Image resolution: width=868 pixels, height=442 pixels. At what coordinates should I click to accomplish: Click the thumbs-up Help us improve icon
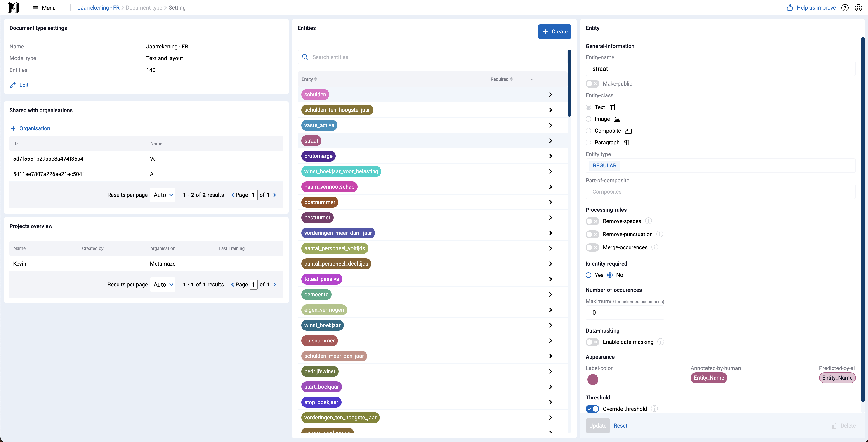[790, 8]
